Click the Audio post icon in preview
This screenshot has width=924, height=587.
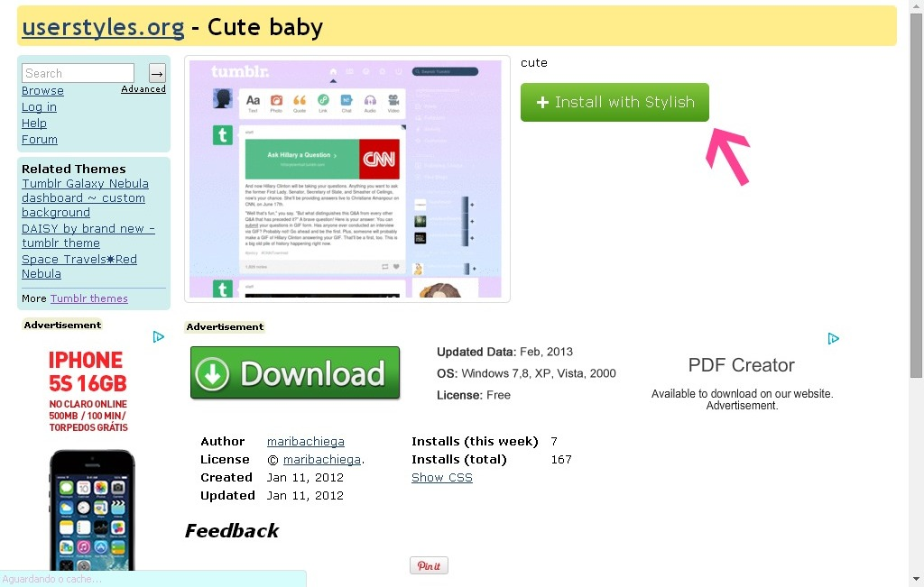click(369, 103)
